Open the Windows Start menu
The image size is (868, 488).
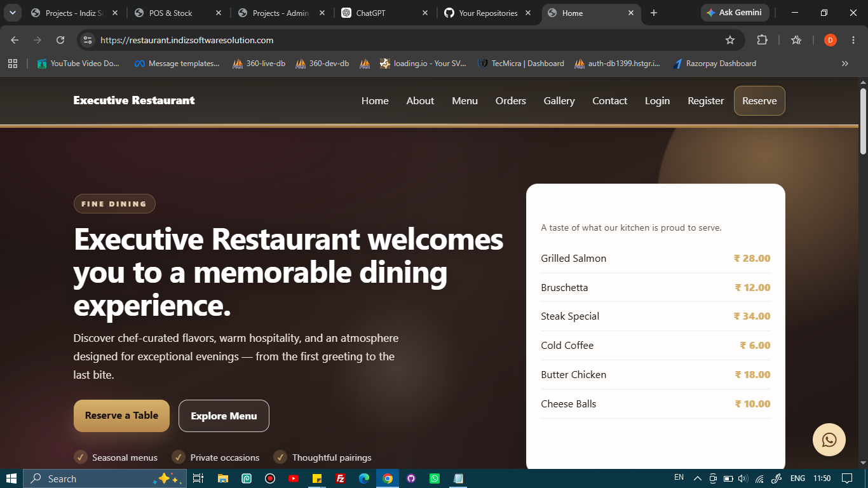pyautogui.click(x=11, y=478)
